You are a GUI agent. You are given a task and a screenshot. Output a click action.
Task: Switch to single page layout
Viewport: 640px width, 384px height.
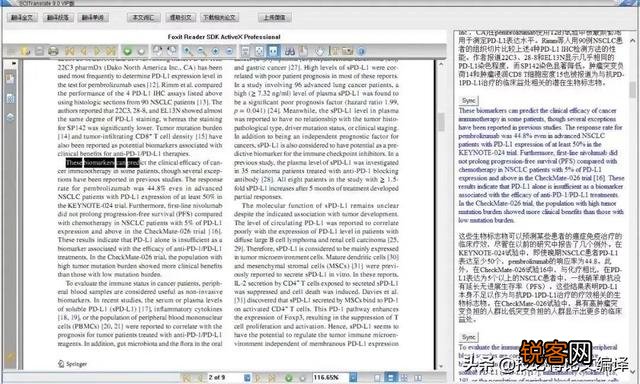coord(377,377)
